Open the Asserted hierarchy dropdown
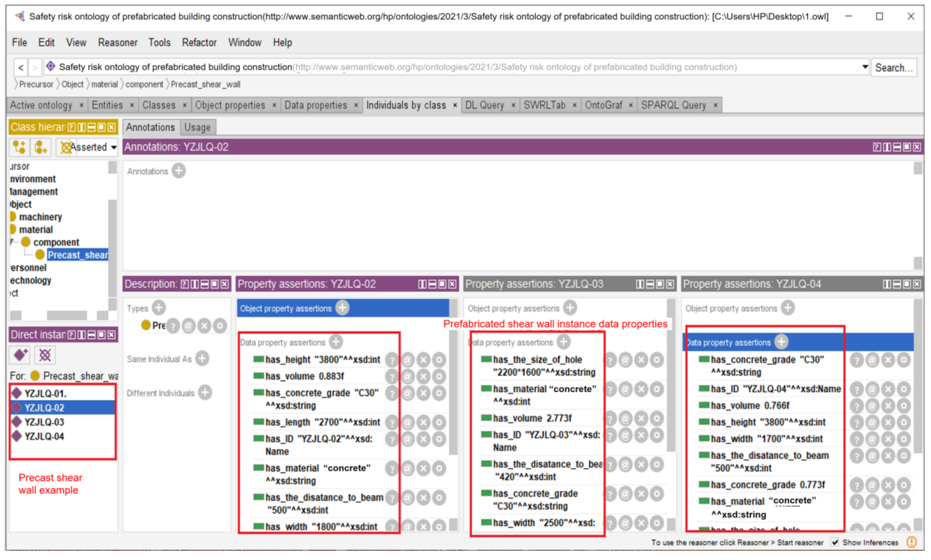931x560 pixels. click(114, 148)
